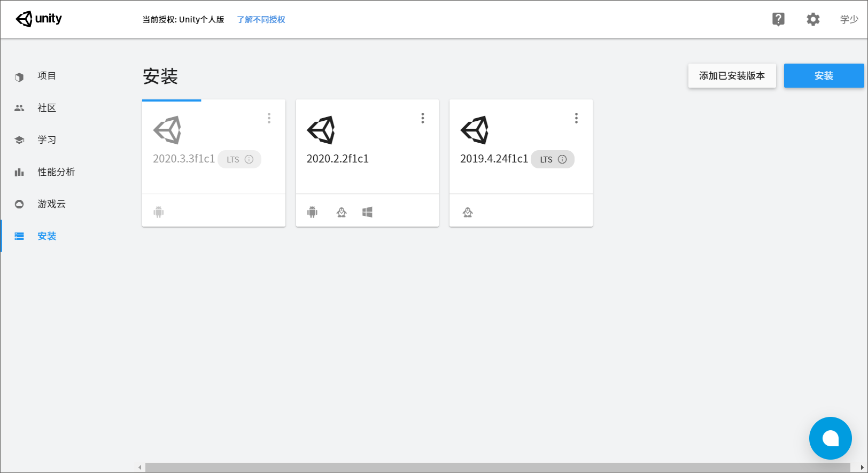Go to the 社区 sidebar item
868x473 pixels.
click(46, 108)
